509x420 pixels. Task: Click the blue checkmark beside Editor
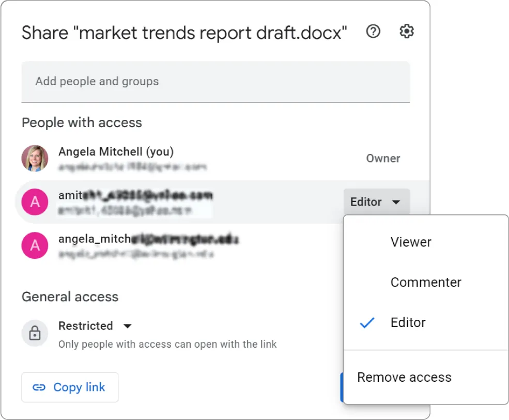tap(367, 323)
